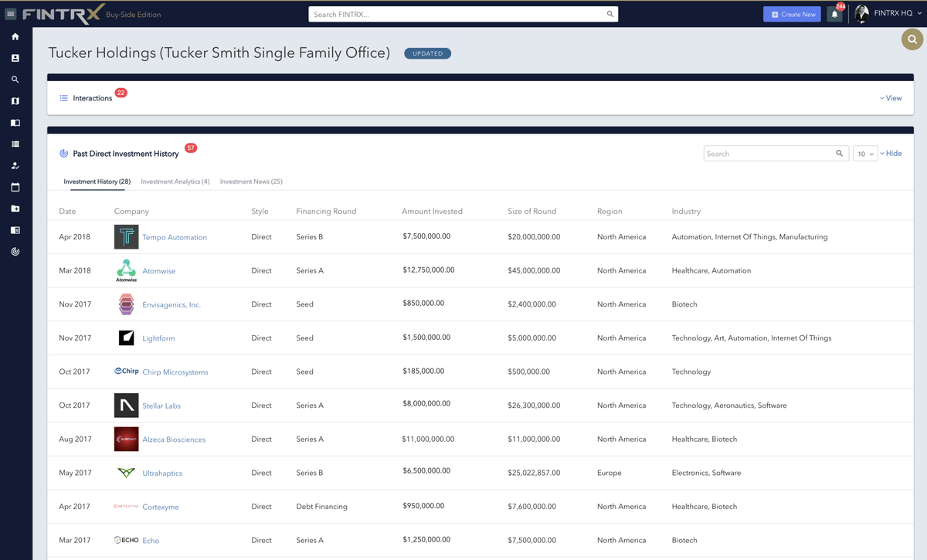Viewport: 927px width, 560px height.
Task: Open the Alzeca Biosciences company link
Action: 174,440
